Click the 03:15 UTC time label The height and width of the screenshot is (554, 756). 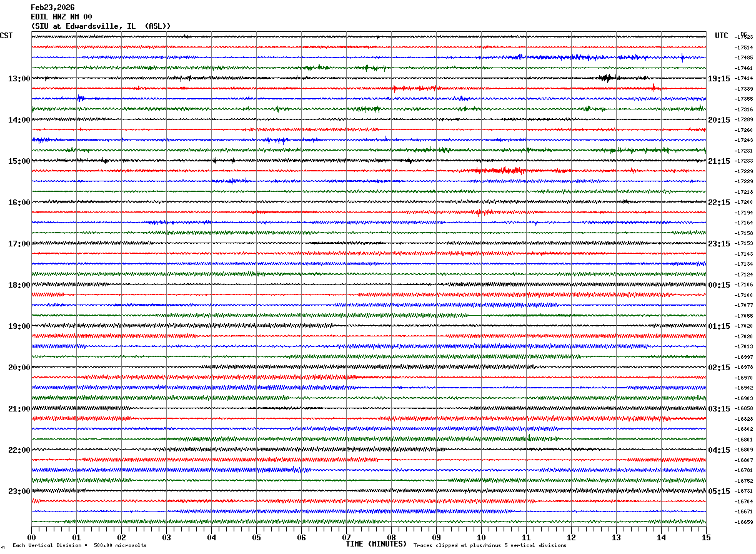(x=719, y=409)
